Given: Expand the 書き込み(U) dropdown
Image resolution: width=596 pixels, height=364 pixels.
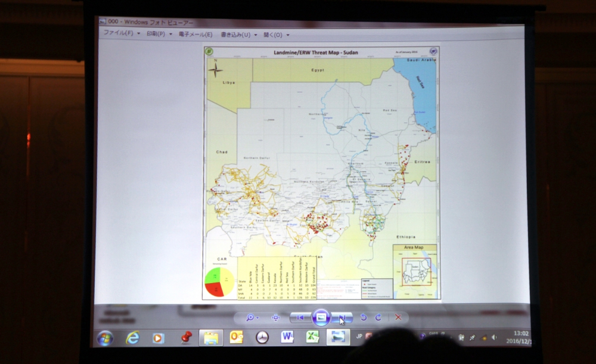Looking at the screenshot, I should tap(238, 35).
